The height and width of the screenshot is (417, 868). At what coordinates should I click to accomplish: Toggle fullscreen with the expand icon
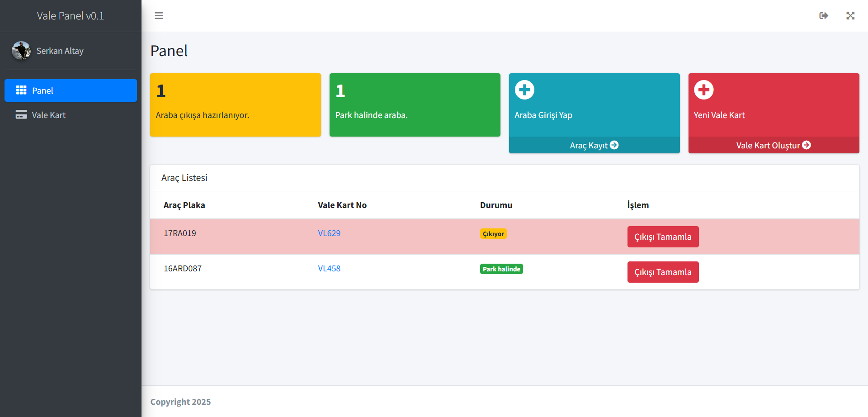pos(850,15)
